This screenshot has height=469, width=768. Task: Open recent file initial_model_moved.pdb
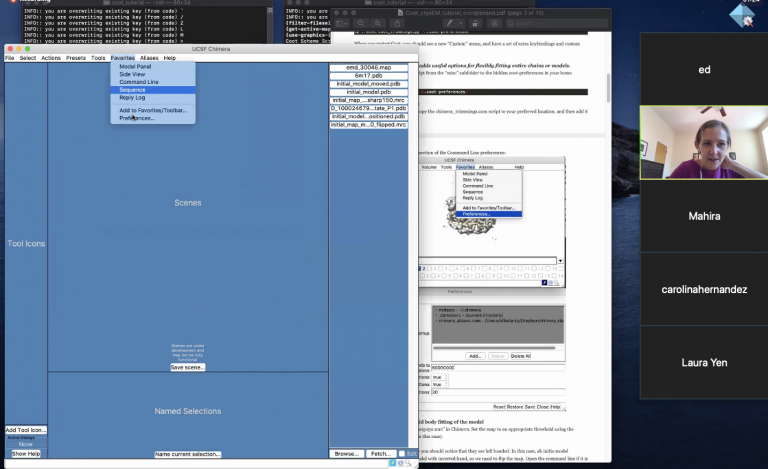click(368, 84)
